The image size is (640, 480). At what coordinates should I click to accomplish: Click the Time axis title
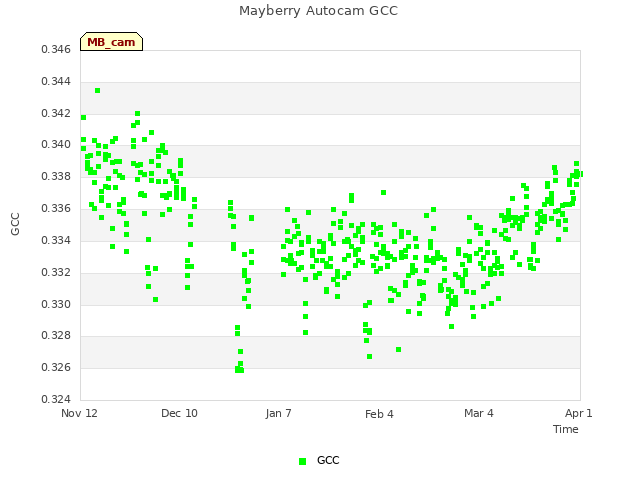click(x=566, y=429)
